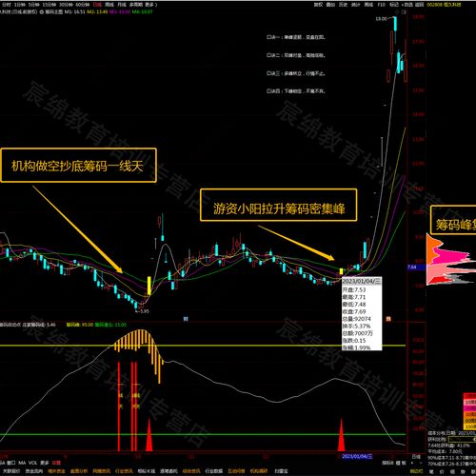This screenshot has height=476, width=476.
Task: Open the 历史 history option
Action: point(343,5)
